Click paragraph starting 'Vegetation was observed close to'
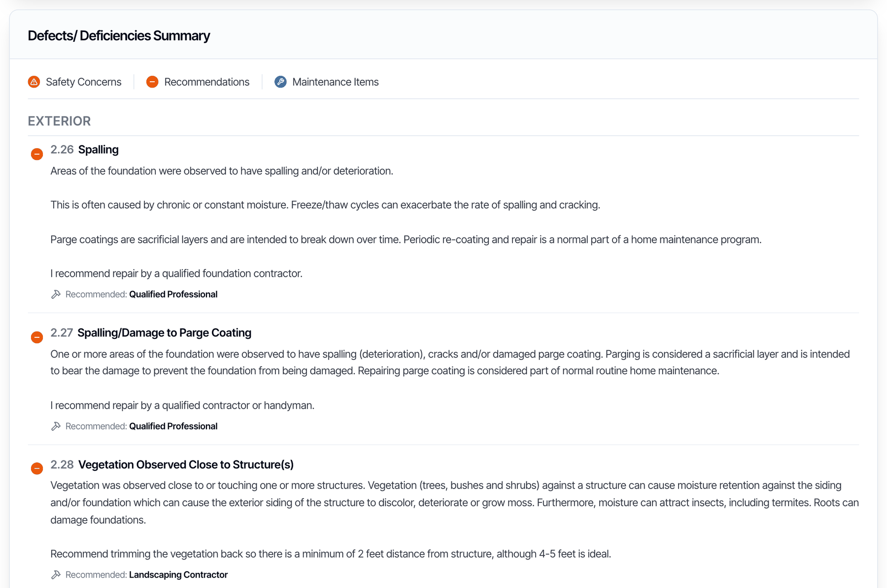 454,503
